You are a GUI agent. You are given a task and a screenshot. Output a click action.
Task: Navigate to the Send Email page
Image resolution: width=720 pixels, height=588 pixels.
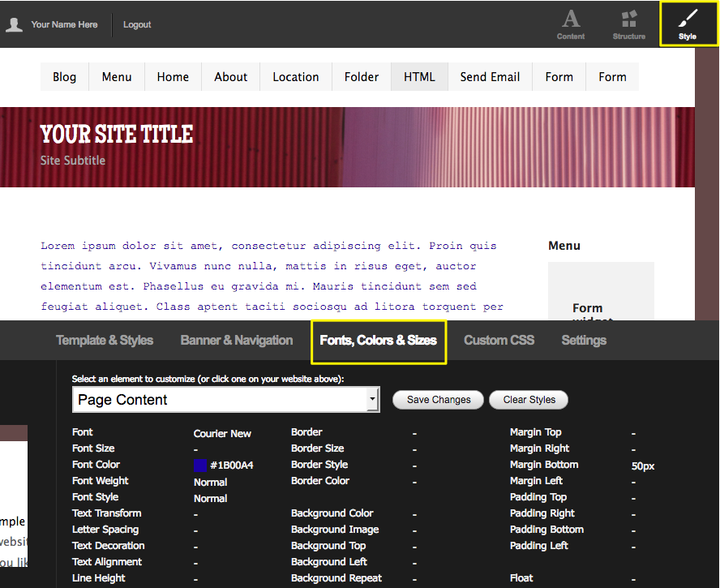(x=490, y=77)
